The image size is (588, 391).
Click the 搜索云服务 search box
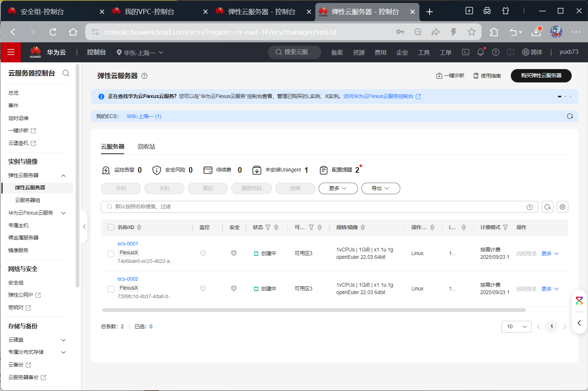[295, 52]
